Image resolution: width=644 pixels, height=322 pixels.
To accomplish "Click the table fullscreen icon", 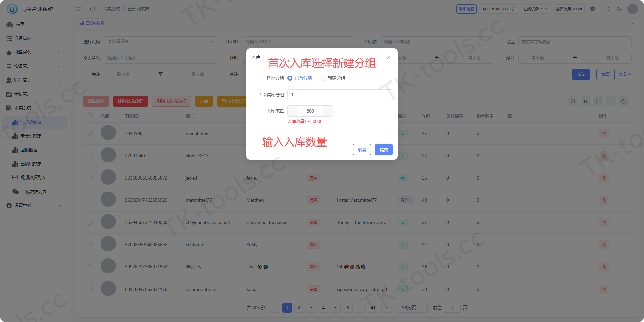I will [x=598, y=101].
